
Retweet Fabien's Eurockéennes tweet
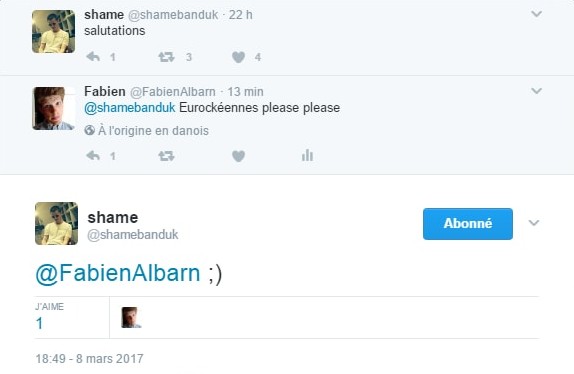(166, 156)
